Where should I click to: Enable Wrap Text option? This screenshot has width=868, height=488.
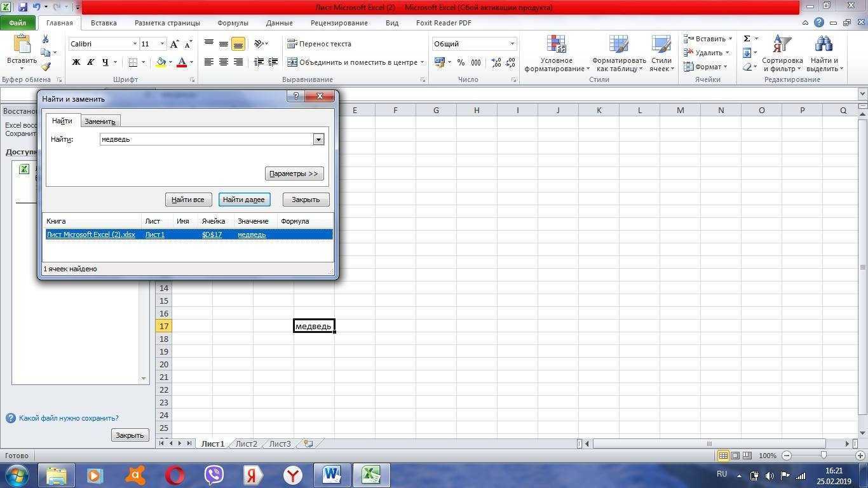click(x=319, y=44)
